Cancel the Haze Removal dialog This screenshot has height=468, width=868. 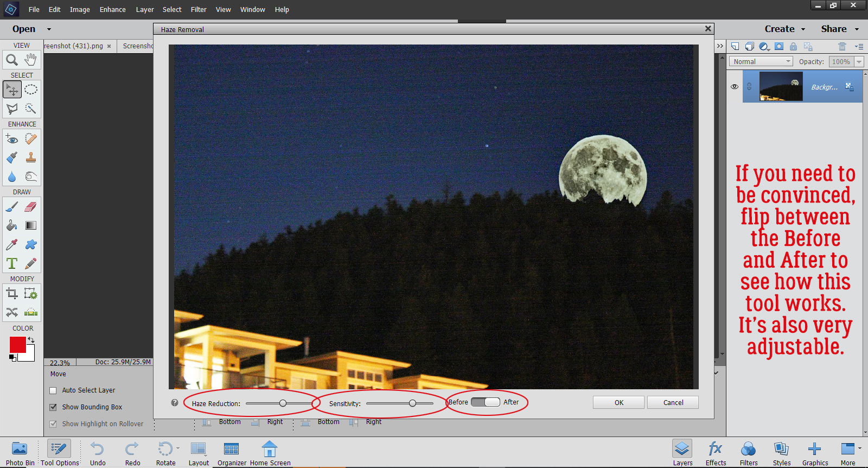pos(673,402)
